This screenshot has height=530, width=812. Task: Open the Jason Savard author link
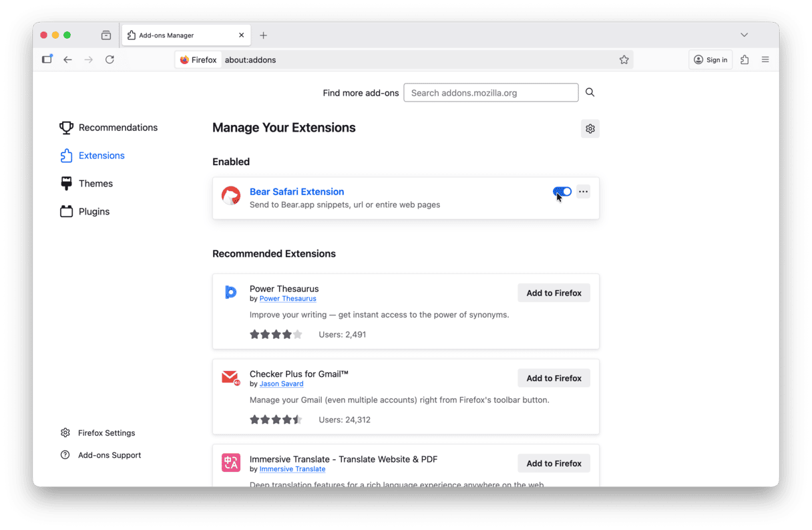pos(281,384)
